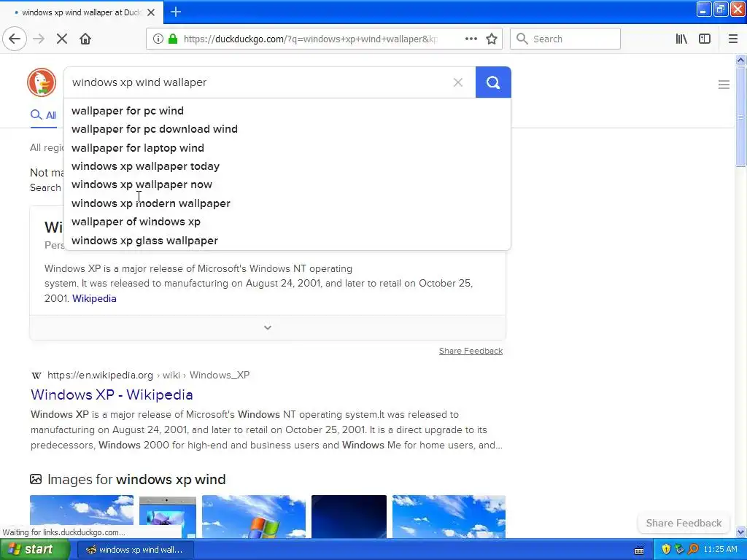Open first blue sky image thumbnail
This screenshot has height=560, width=747.
[82, 517]
